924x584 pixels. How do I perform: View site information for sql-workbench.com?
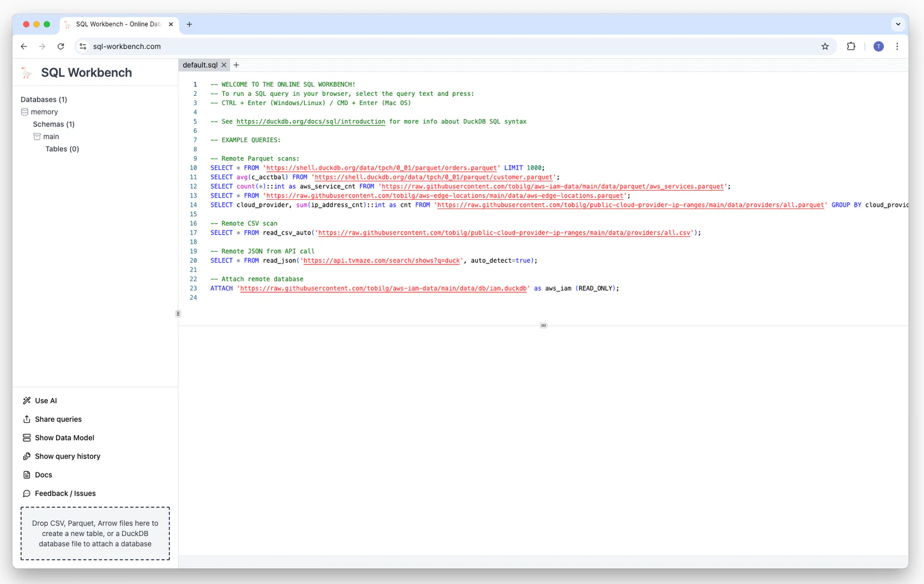(x=83, y=46)
